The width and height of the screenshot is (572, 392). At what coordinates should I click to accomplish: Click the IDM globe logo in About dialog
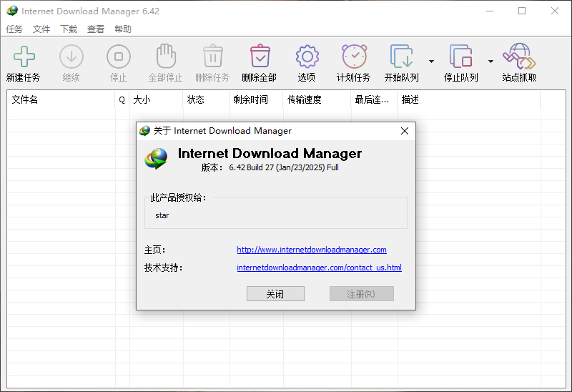156,158
